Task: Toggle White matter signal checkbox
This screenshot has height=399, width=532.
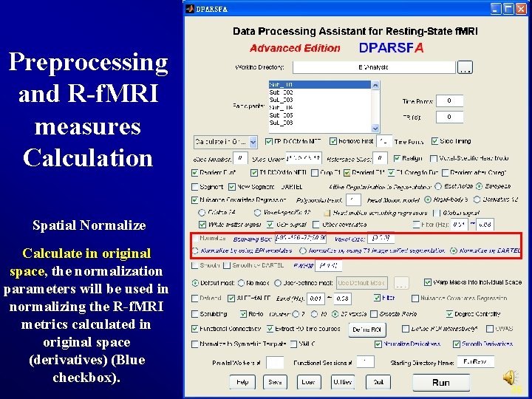Action: pyautogui.click(x=202, y=225)
